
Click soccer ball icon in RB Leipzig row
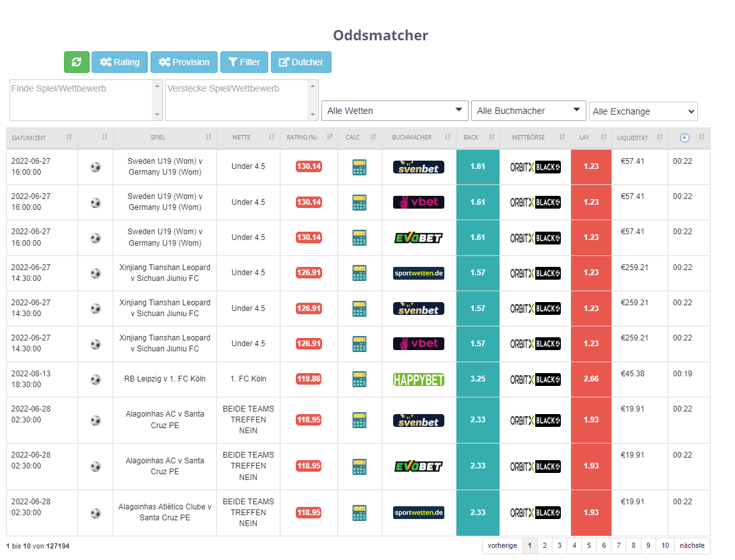click(95, 379)
